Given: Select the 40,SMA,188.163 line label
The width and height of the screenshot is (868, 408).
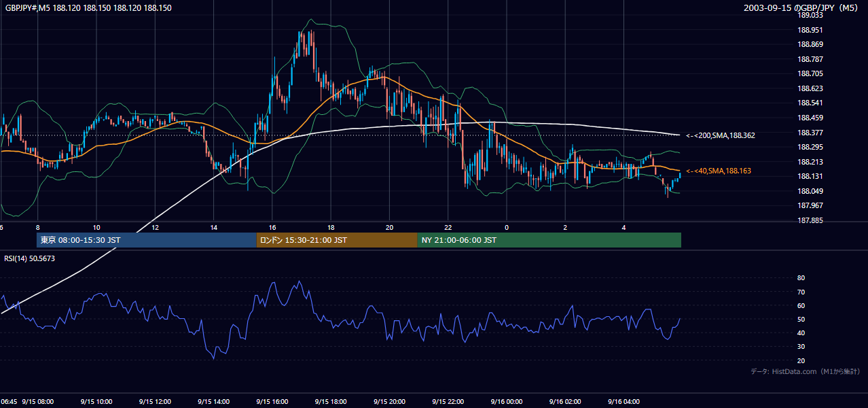Looking at the screenshot, I should click(718, 171).
